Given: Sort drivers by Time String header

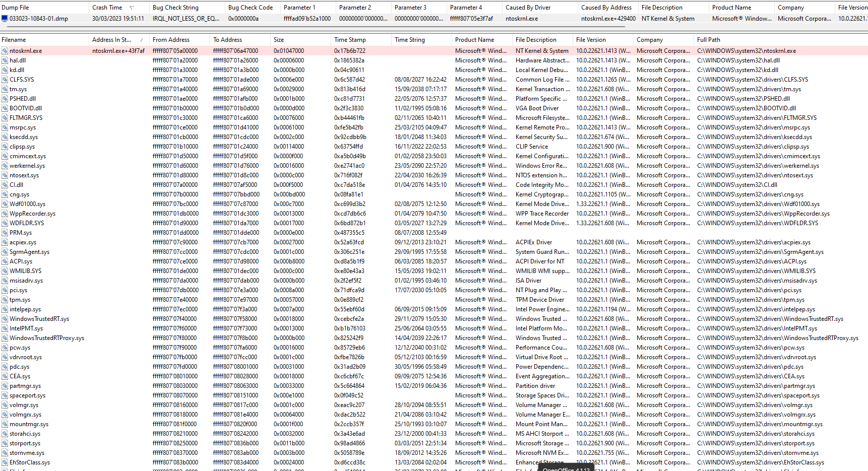Looking at the screenshot, I should pos(421,40).
